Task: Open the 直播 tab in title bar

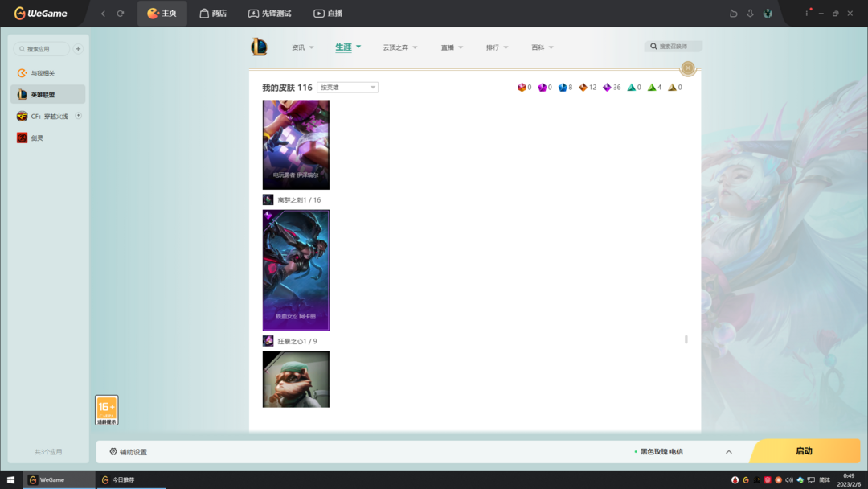Action: click(328, 14)
